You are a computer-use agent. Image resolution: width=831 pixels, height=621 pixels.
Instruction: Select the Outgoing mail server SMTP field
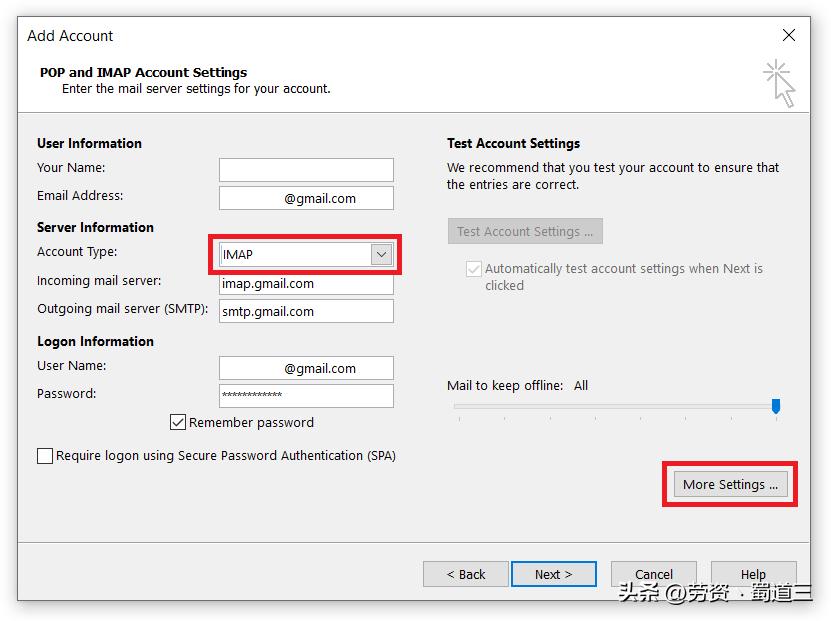point(305,310)
